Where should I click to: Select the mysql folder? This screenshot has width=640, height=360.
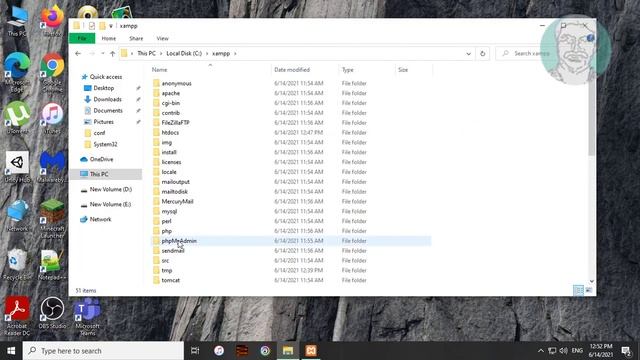point(169,211)
